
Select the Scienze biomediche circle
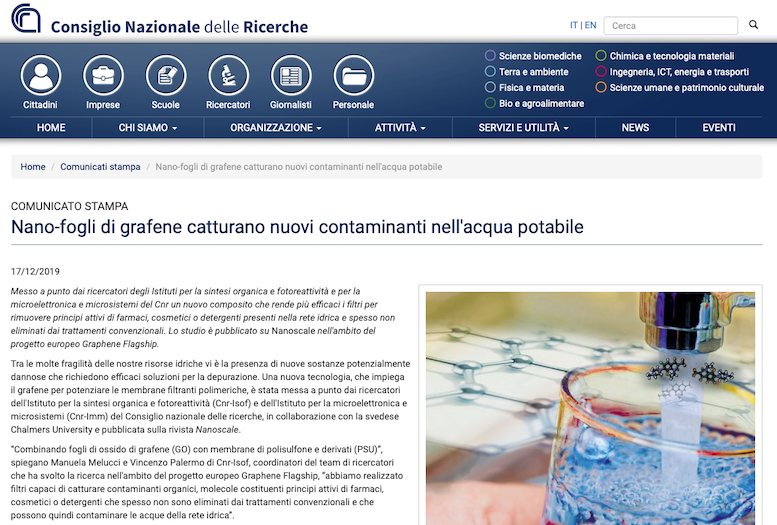[x=490, y=56]
